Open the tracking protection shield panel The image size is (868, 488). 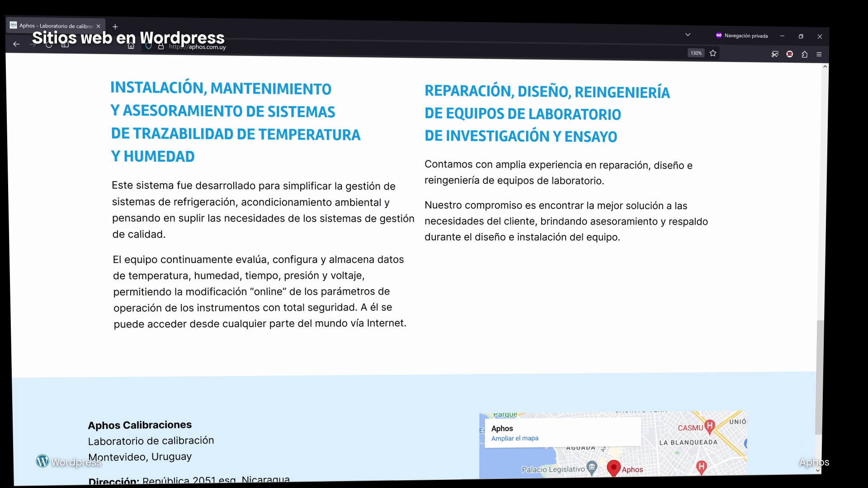(148, 46)
